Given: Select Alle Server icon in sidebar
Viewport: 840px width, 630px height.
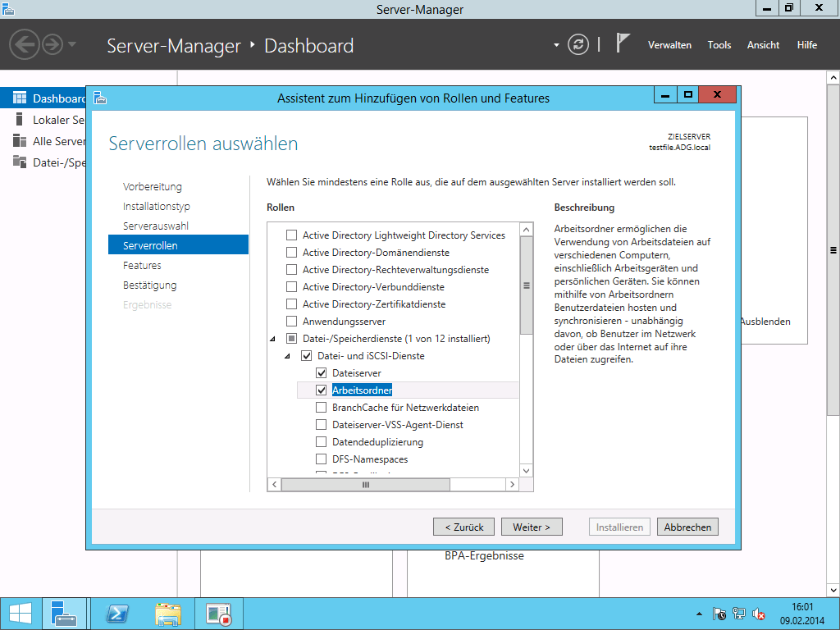Looking at the screenshot, I should [20, 141].
